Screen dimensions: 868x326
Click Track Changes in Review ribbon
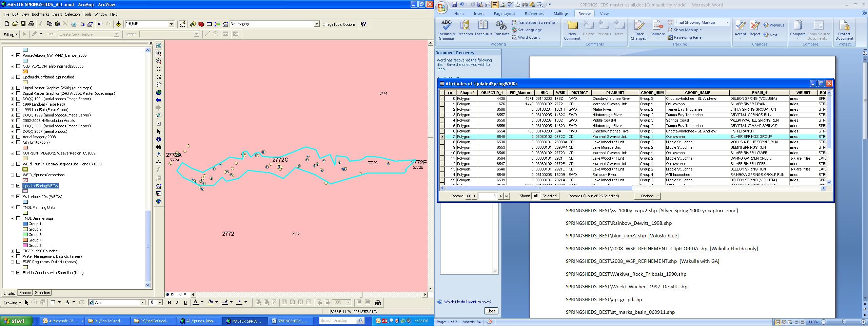pos(639,30)
